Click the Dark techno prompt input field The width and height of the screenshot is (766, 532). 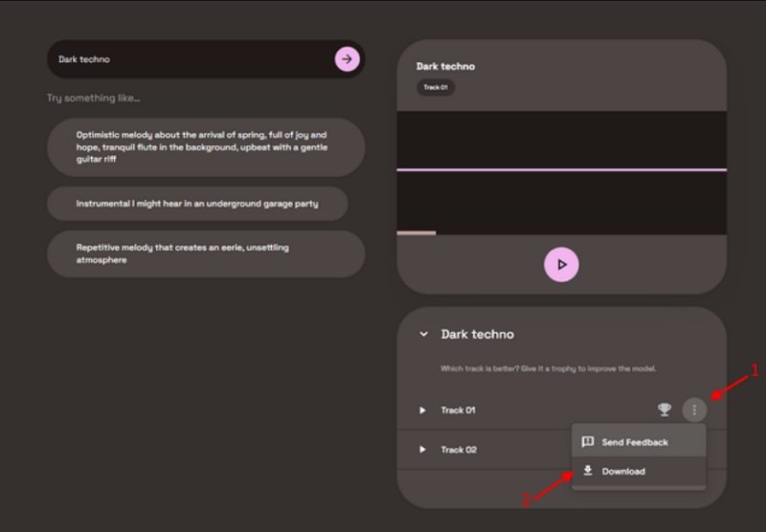tap(206, 59)
